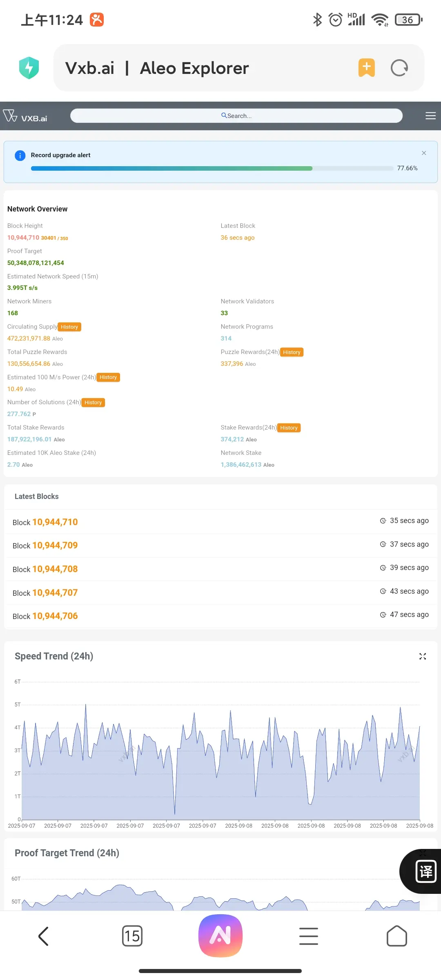Open the VXB.ai logo home link
The width and height of the screenshot is (441, 980).
click(25, 116)
